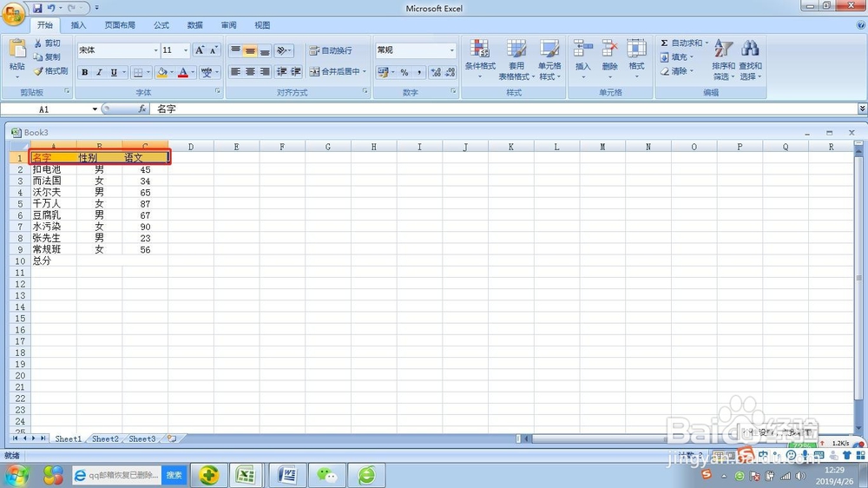Open 单元格样式 cell styles
This screenshot has width=868, height=488.
549,59
